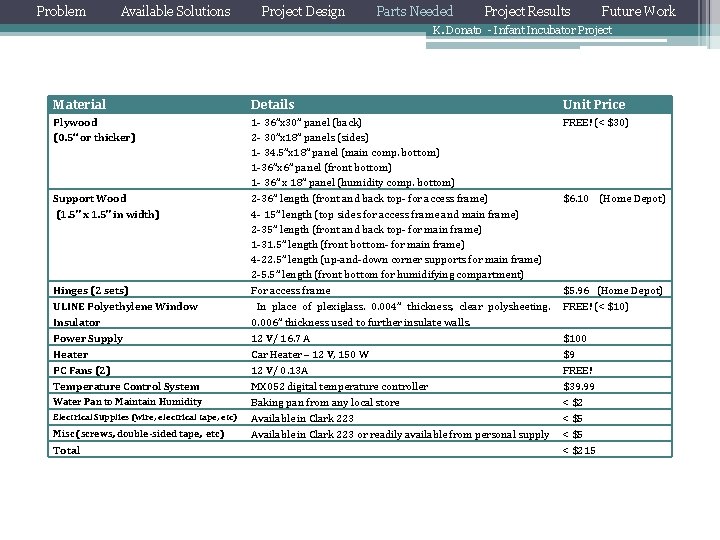This screenshot has width=720, height=540.
Task: Select the '(0.5" or thicker)' text
Action: tap(94, 138)
